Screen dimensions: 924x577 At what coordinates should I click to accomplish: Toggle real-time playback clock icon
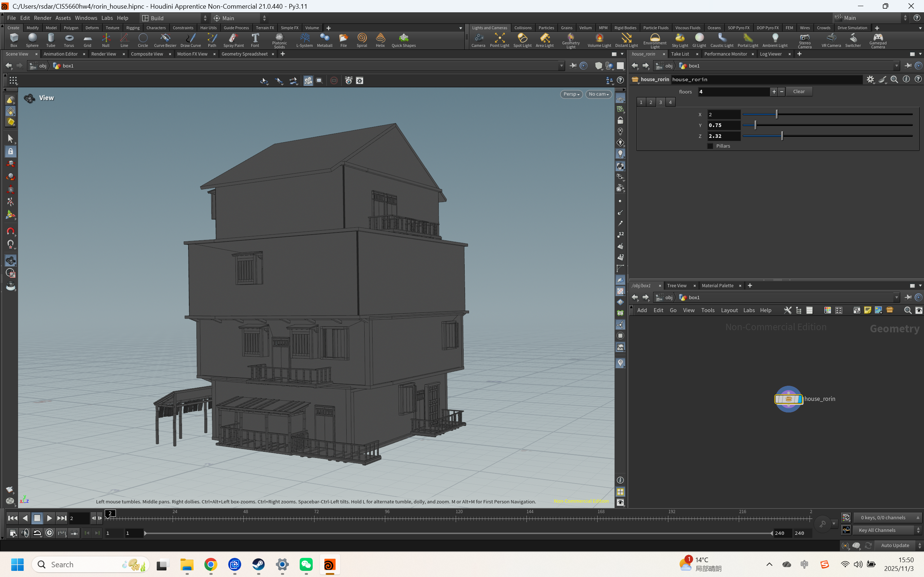click(49, 533)
